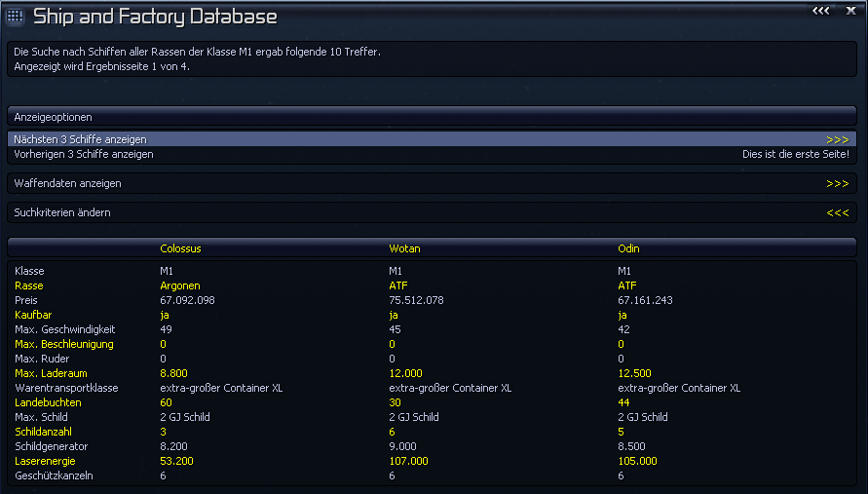Click the Ship and Factory Database title
This screenshot has height=494, width=868.
click(155, 17)
